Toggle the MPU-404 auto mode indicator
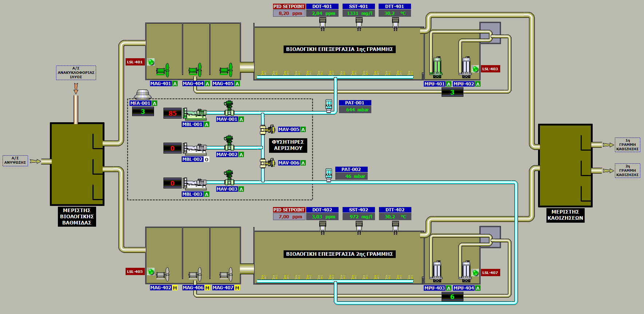The image size is (644, 314). point(478,288)
